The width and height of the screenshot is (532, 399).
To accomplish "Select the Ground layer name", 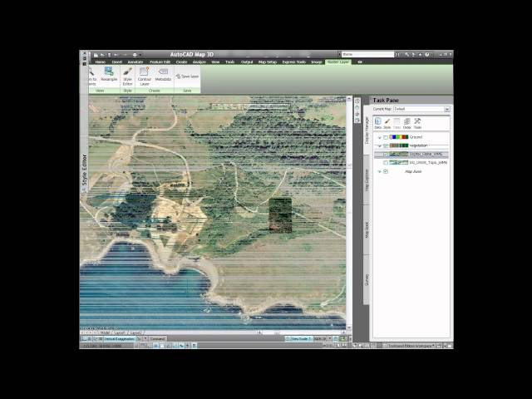I will (416, 137).
